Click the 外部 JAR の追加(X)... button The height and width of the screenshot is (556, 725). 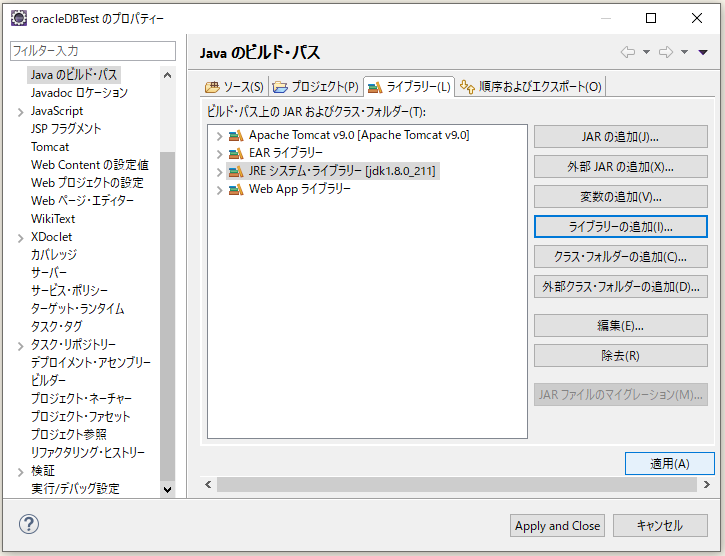(621, 167)
